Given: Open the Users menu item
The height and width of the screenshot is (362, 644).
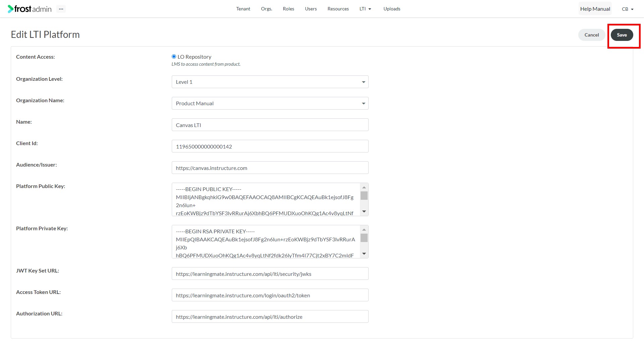Looking at the screenshot, I should pyautogui.click(x=311, y=9).
